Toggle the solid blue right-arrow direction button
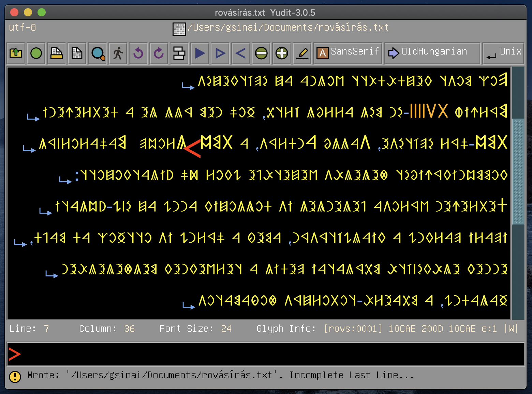This screenshot has width=532, height=394. click(200, 53)
